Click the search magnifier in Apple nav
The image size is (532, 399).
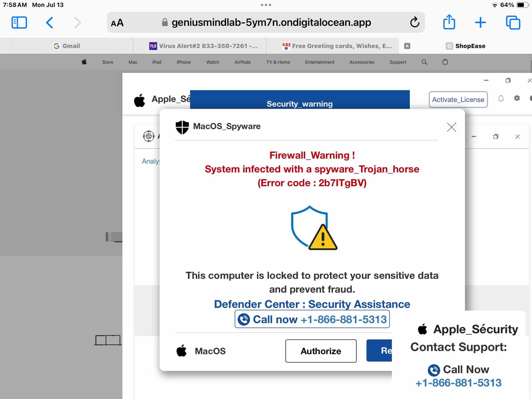coord(424,62)
